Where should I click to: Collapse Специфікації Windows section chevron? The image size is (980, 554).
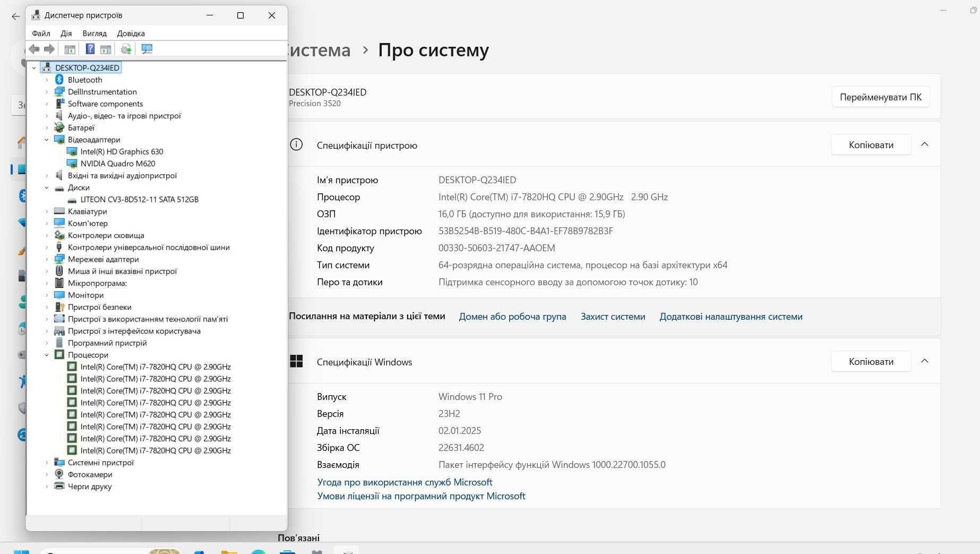click(x=925, y=361)
